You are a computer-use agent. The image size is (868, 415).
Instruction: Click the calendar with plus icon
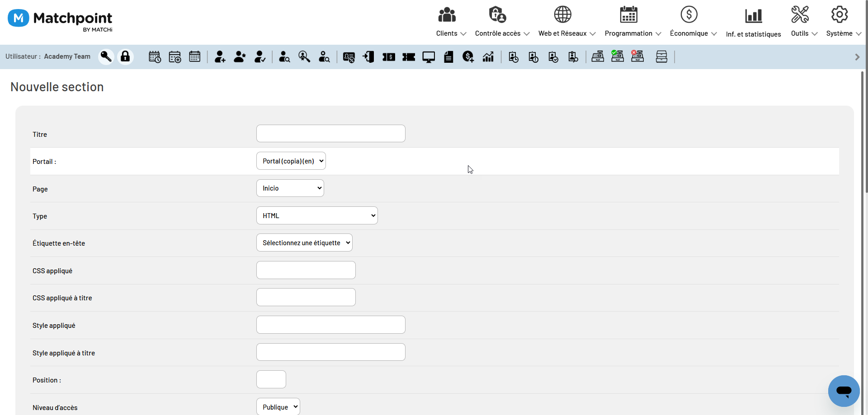coord(175,57)
